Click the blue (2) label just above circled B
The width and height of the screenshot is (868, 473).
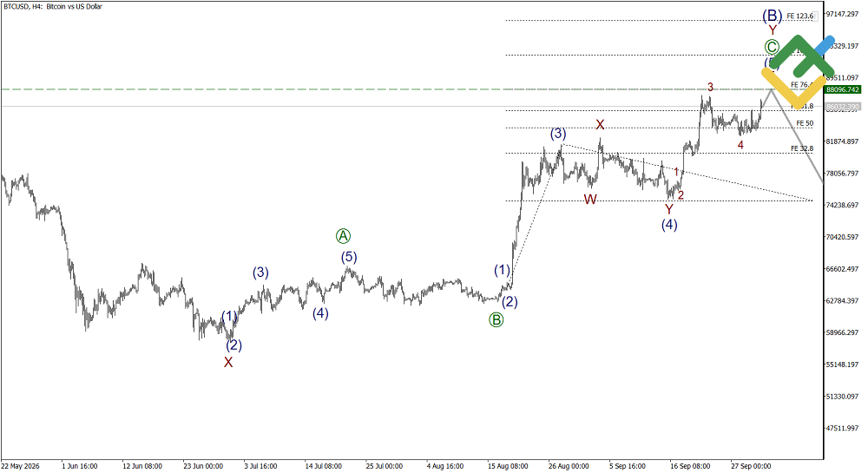(510, 301)
